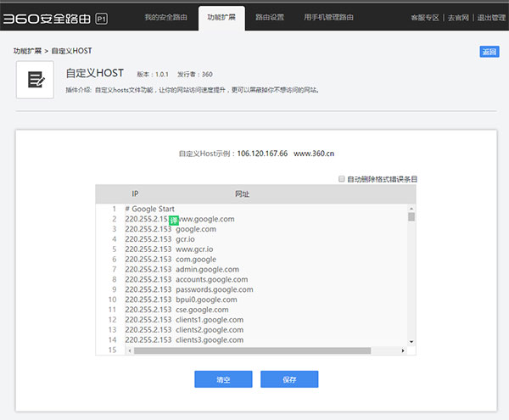
Task: Go to 去官网 link
Action: pyautogui.click(x=458, y=18)
